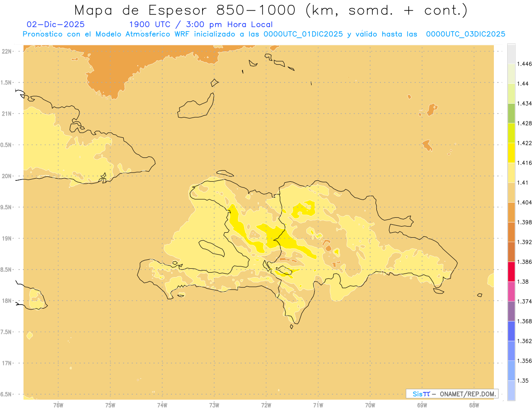The height and width of the screenshot is (411, 532).
Task: Click the pale yellow legend swatch between 1.41 and 1.416
Action: tap(511, 172)
